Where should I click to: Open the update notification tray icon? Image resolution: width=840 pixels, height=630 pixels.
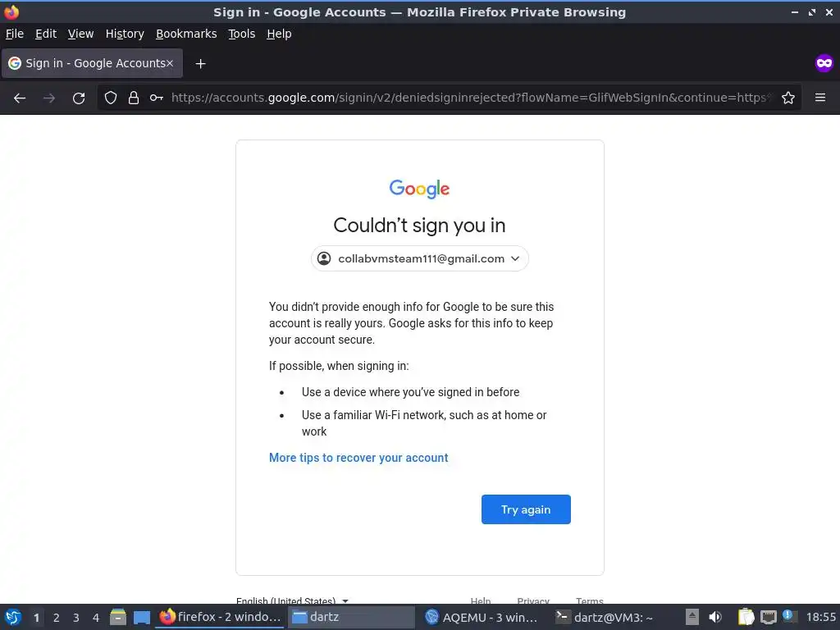(788, 616)
